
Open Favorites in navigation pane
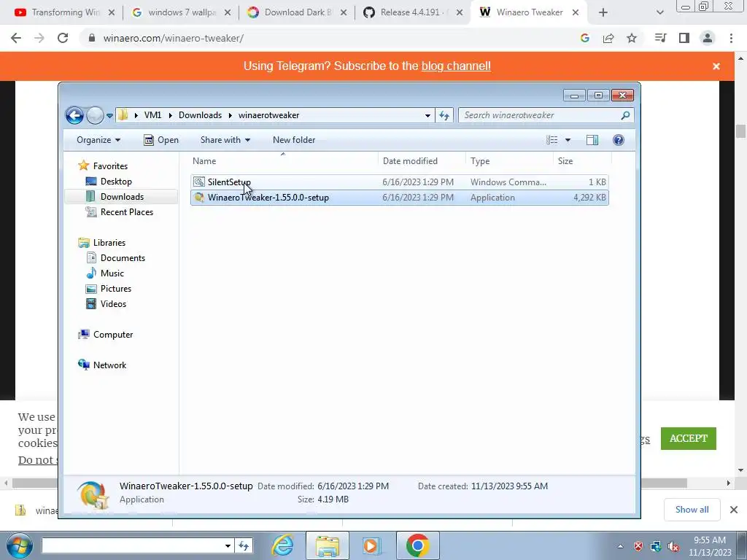(x=110, y=166)
